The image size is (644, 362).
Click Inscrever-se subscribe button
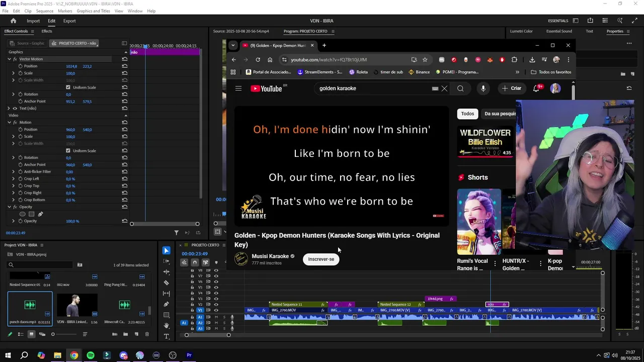321,259
